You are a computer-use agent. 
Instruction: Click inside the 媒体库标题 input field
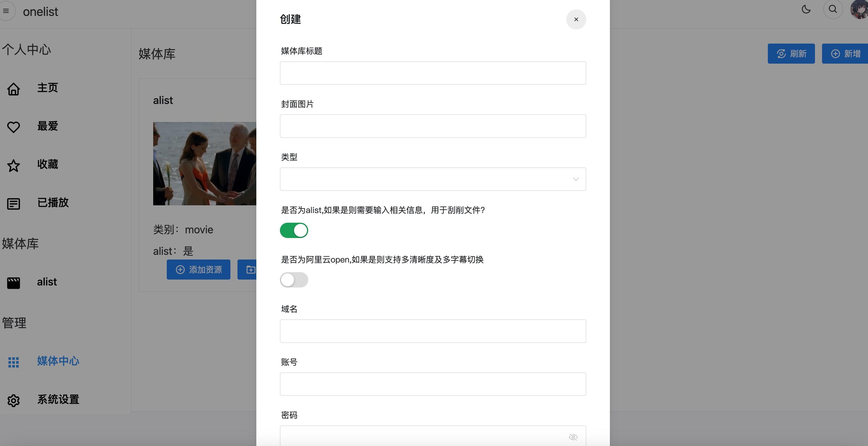(x=433, y=73)
